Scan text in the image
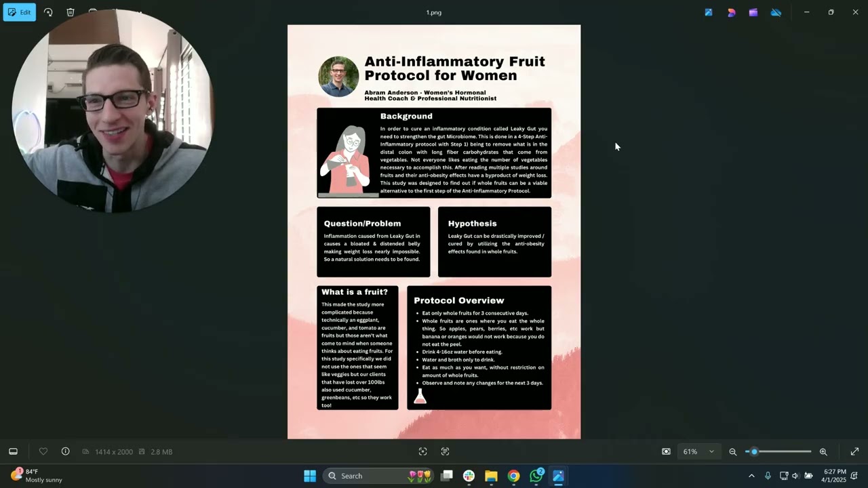 (x=445, y=451)
